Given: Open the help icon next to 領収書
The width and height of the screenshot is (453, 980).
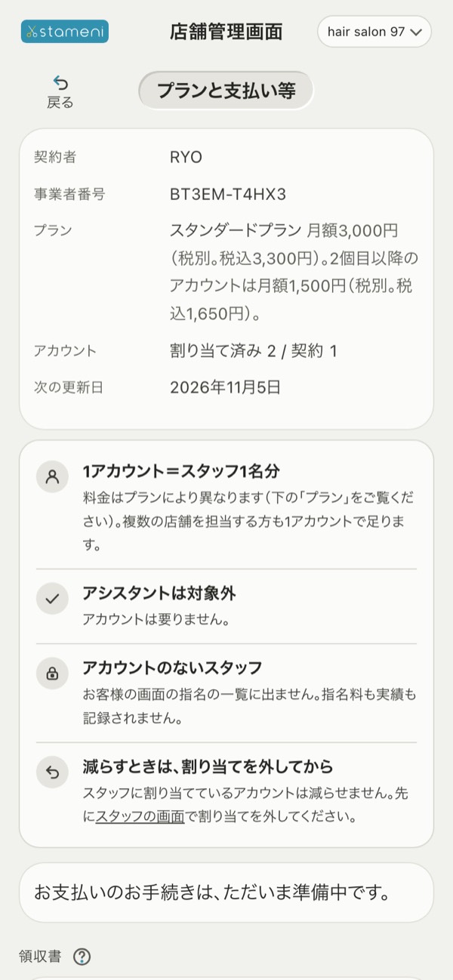Looking at the screenshot, I should click(82, 957).
